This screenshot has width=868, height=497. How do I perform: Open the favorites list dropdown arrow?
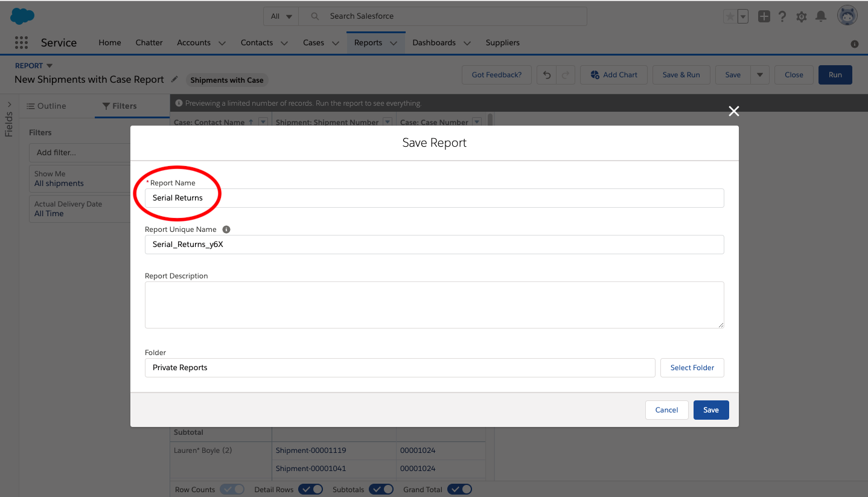[743, 17]
